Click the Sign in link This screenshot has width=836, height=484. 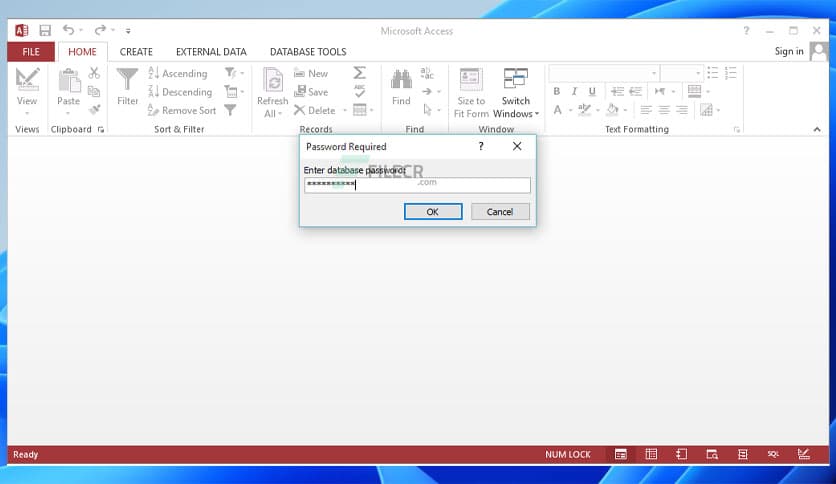[x=789, y=51]
